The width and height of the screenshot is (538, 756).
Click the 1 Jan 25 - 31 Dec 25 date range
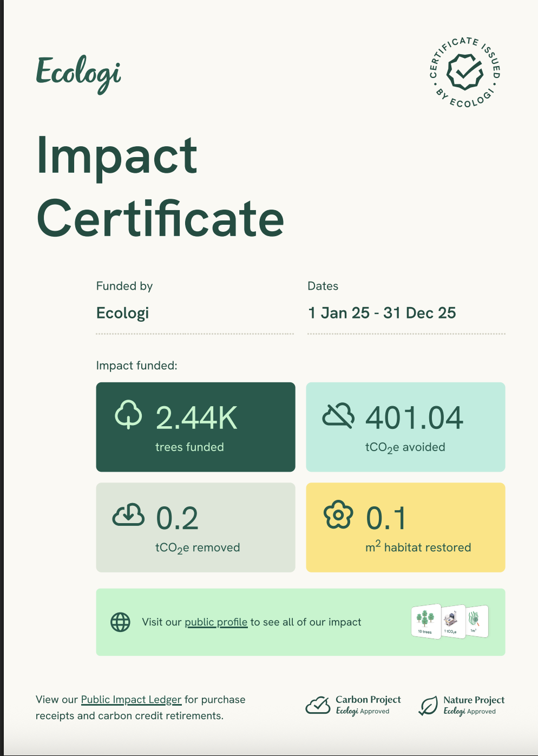coord(382,313)
